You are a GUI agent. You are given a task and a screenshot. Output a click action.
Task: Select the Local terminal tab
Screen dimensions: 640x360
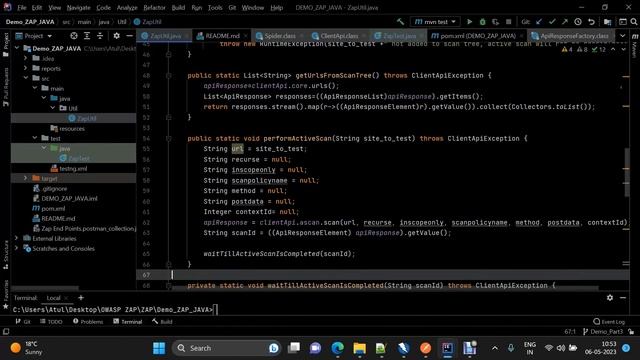(53, 298)
